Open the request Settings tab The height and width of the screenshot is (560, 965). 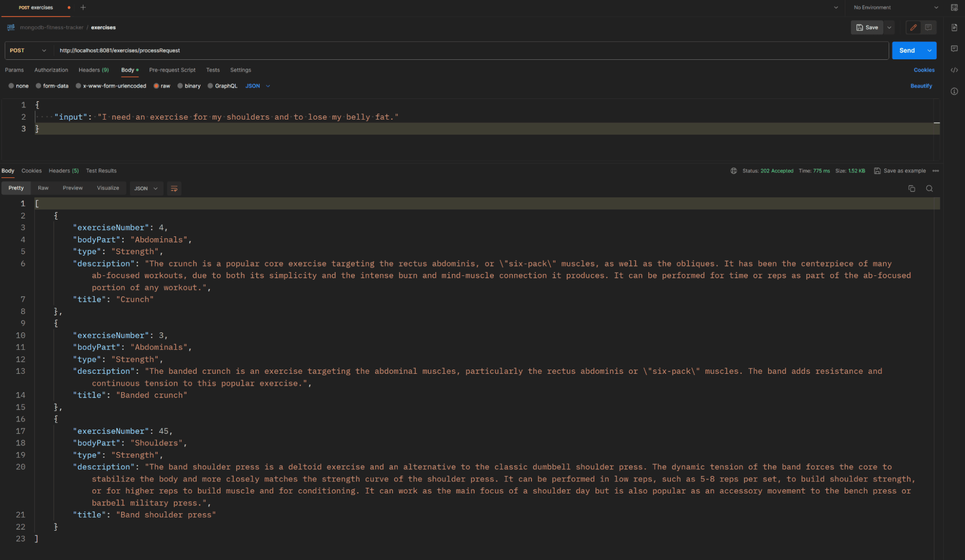[x=240, y=70]
